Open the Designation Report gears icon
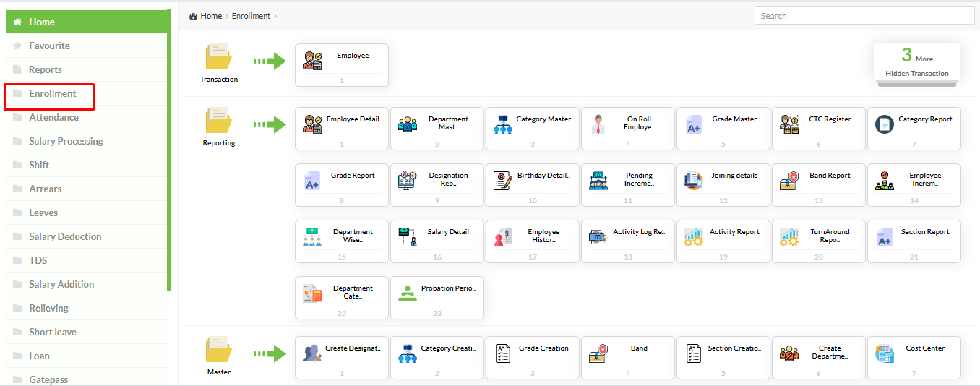The height and width of the screenshot is (386, 980). coord(408,181)
